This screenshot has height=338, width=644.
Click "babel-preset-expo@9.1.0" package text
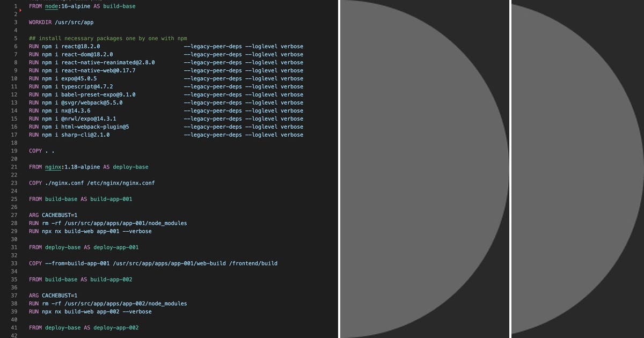point(98,95)
